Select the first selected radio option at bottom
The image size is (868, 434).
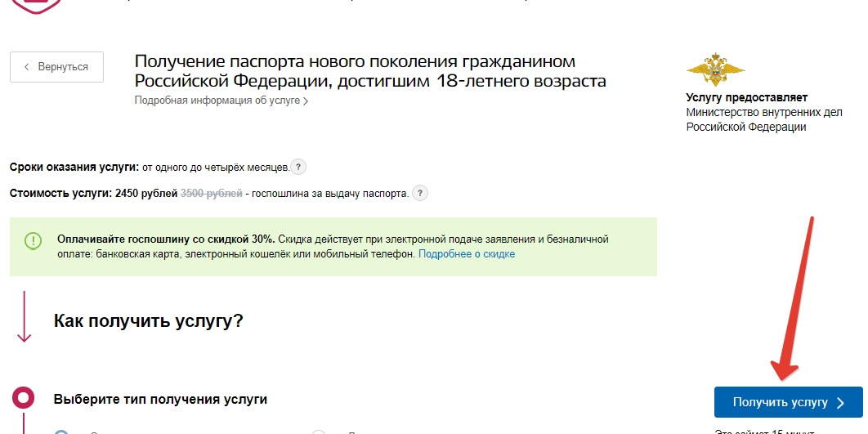pos(62,431)
